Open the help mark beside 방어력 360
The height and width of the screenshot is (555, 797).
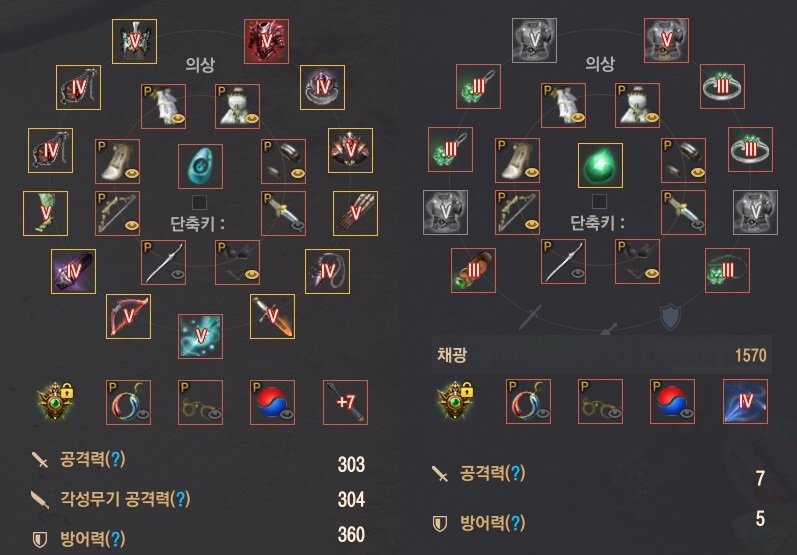(x=115, y=539)
